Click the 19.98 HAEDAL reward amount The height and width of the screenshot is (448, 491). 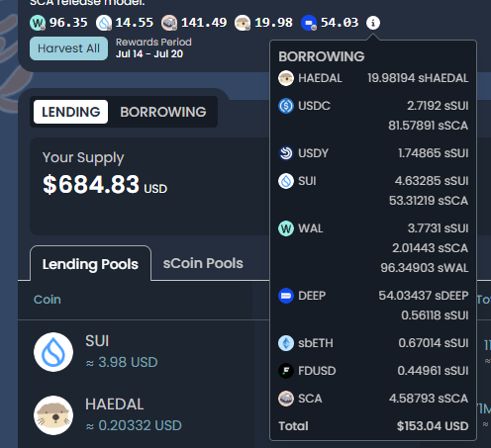click(x=273, y=23)
